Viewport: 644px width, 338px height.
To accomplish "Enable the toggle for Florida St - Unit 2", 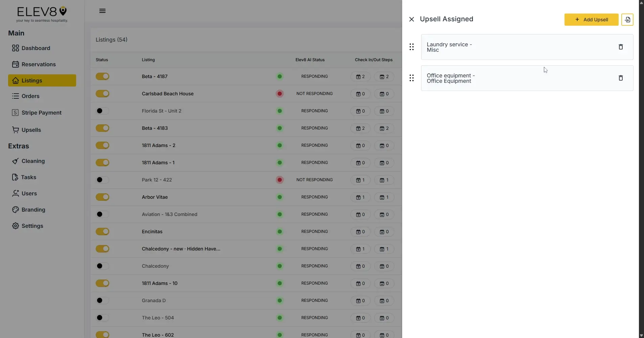I will coord(102,111).
